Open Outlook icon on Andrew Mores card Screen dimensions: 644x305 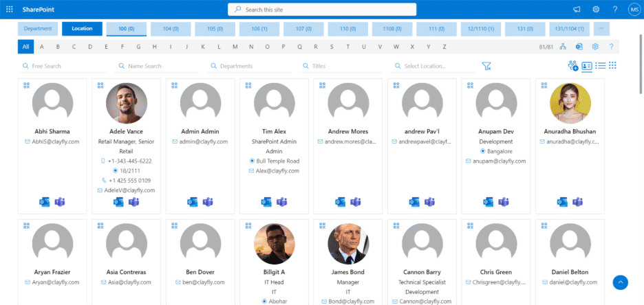[x=340, y=202]
